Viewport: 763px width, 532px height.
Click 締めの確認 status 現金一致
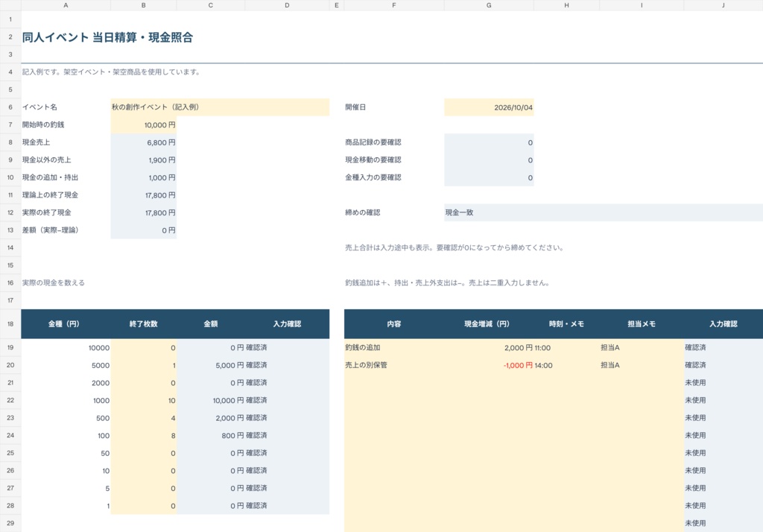[x=604, y=212]
